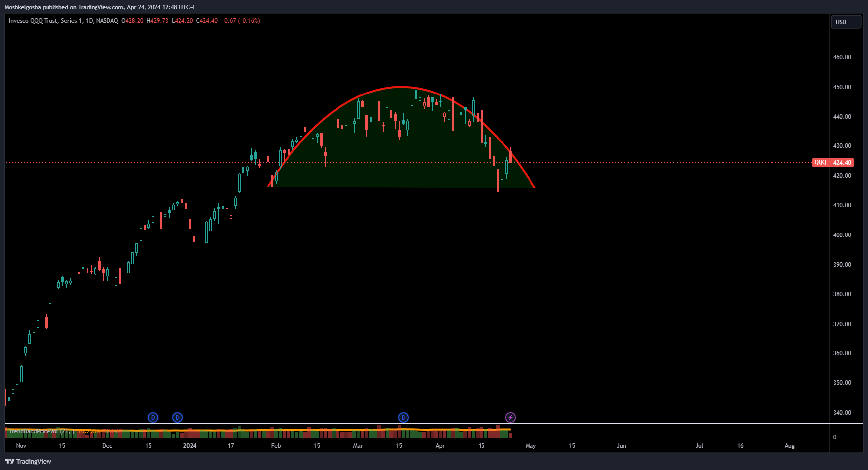
Task: Click the Mar label on time axis
Action: [358, 446]
